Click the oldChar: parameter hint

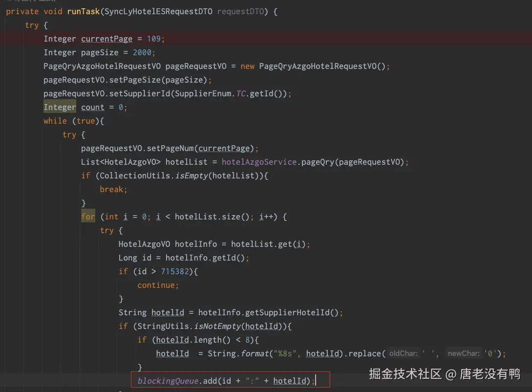404,354
